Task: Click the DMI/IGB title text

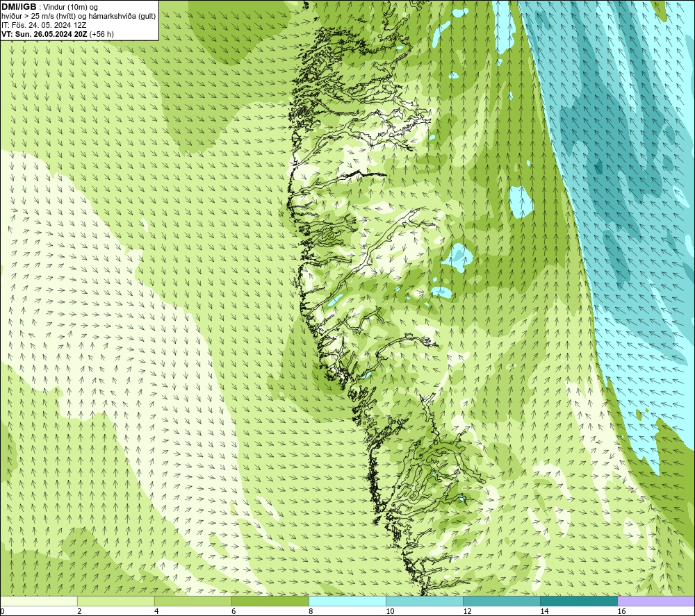Action: 19,7
